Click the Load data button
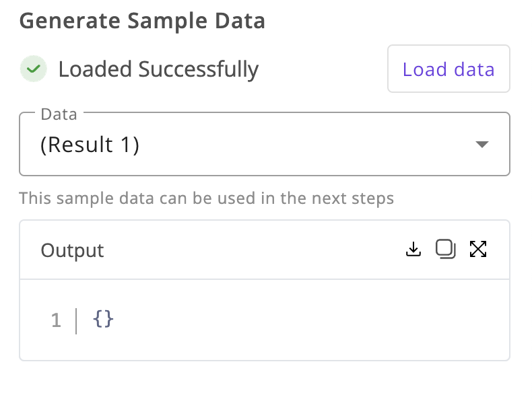This screenshot has width=532, height=401. click(x=448, y=69)
